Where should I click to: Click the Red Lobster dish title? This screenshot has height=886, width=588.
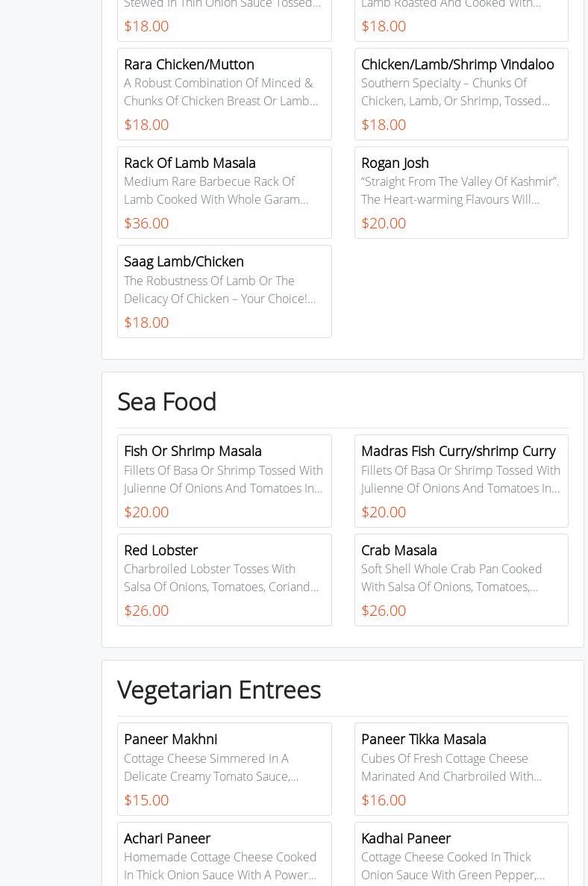coord(160,550)
